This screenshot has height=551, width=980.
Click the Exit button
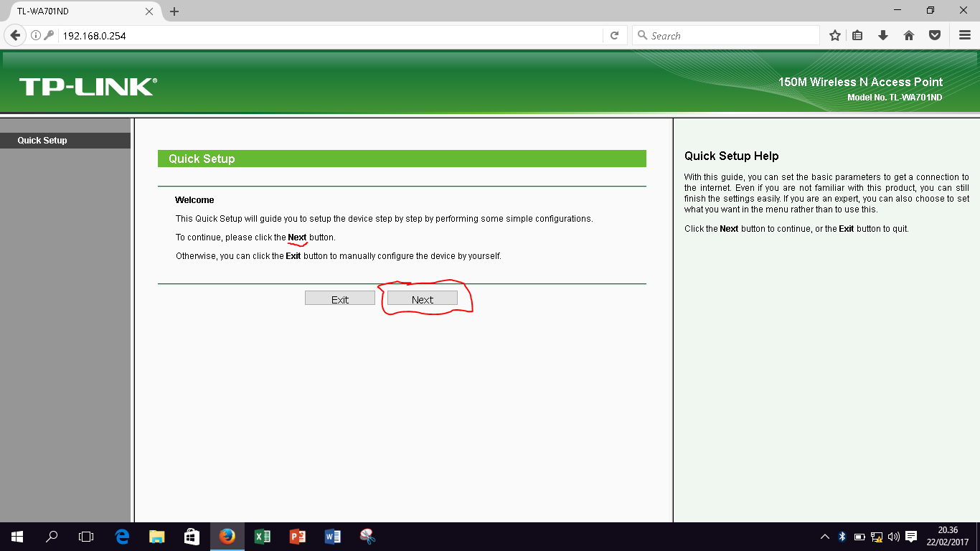[339, 298]
